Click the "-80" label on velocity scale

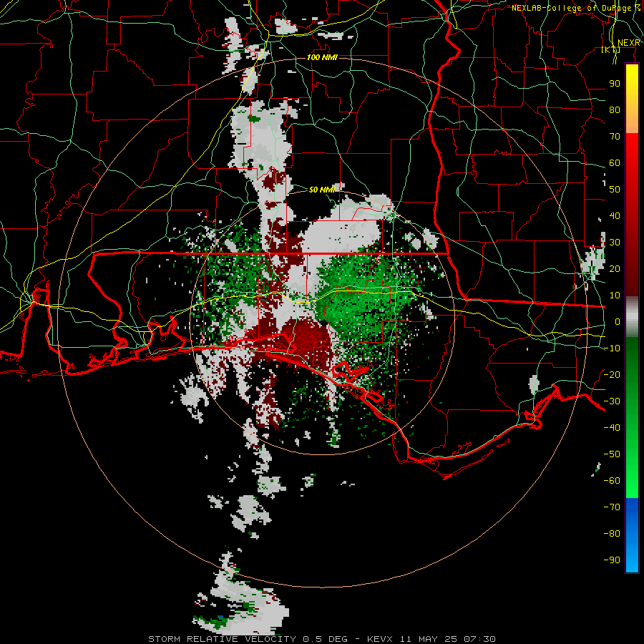pos(612,534)
